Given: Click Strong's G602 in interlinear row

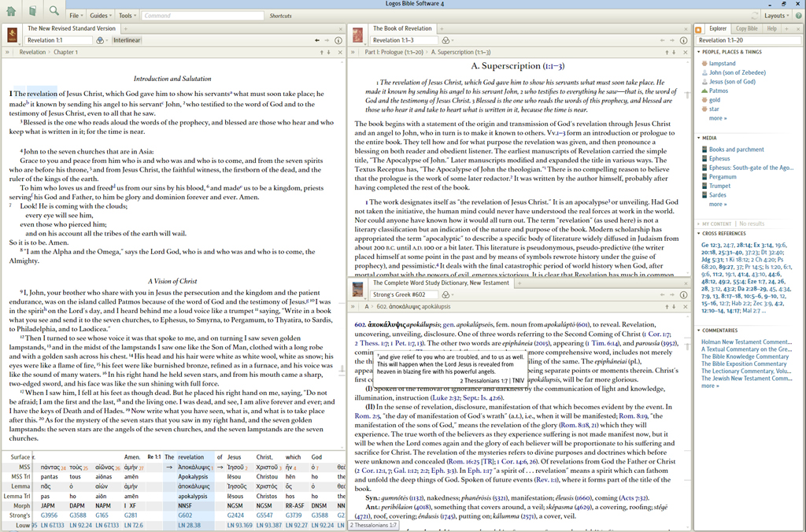Looking at the screenshot, I should coord(185,515).
